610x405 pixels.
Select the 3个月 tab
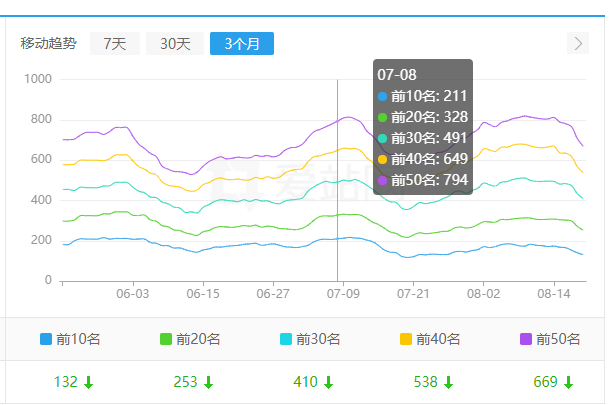pyautogui.click(x=242, y=44)
